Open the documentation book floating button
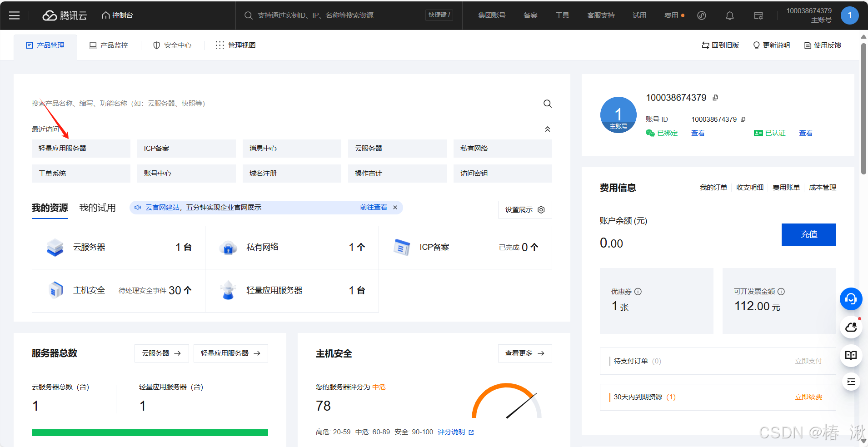 [x=851, y=355]
